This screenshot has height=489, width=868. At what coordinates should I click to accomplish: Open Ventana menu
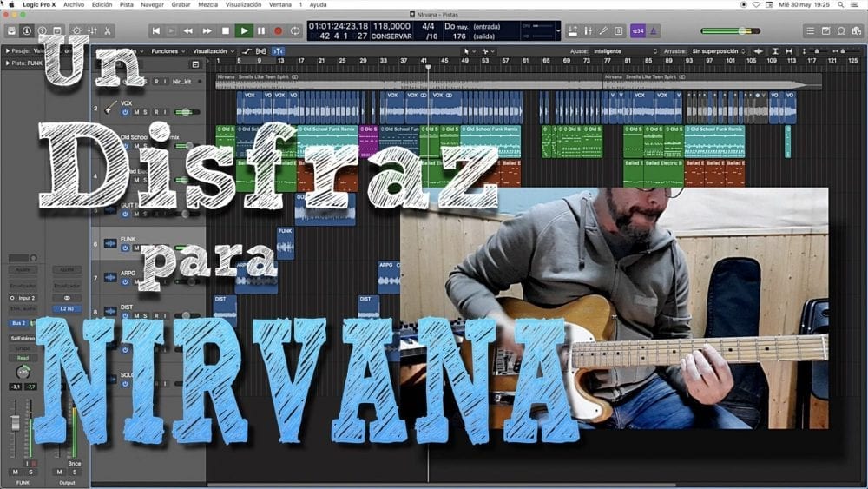(280, 4)
